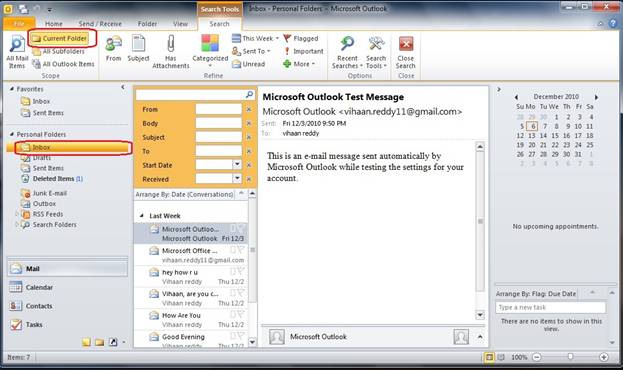The image size is (623, 370).
Task: Open the This Week dropdown
Action: [255, 39]
